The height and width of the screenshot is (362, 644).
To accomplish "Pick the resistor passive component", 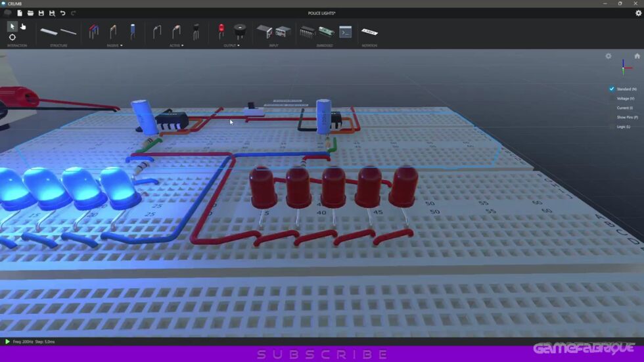I will [113, 32].
